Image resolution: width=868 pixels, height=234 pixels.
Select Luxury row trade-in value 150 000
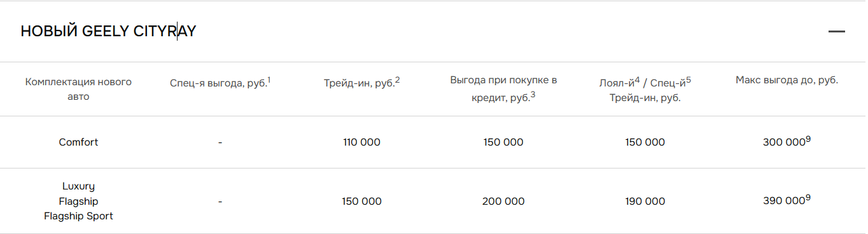(x=361, y=201)
